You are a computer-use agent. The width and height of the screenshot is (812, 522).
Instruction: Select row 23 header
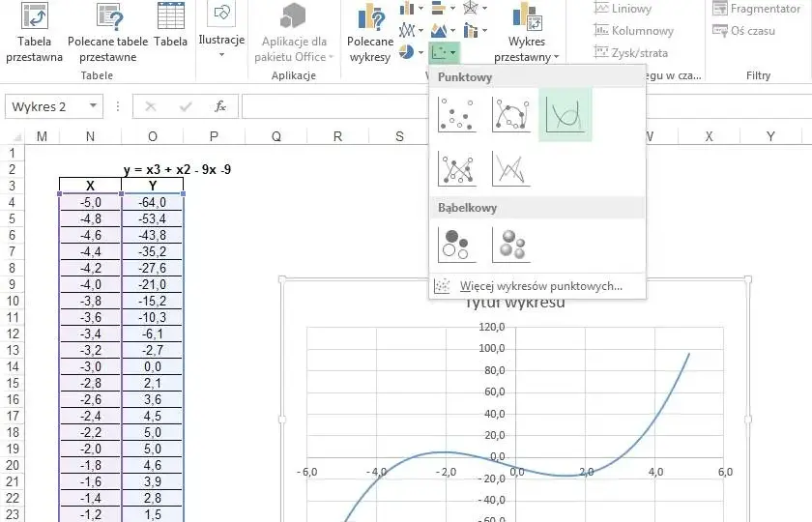(12, 514)
